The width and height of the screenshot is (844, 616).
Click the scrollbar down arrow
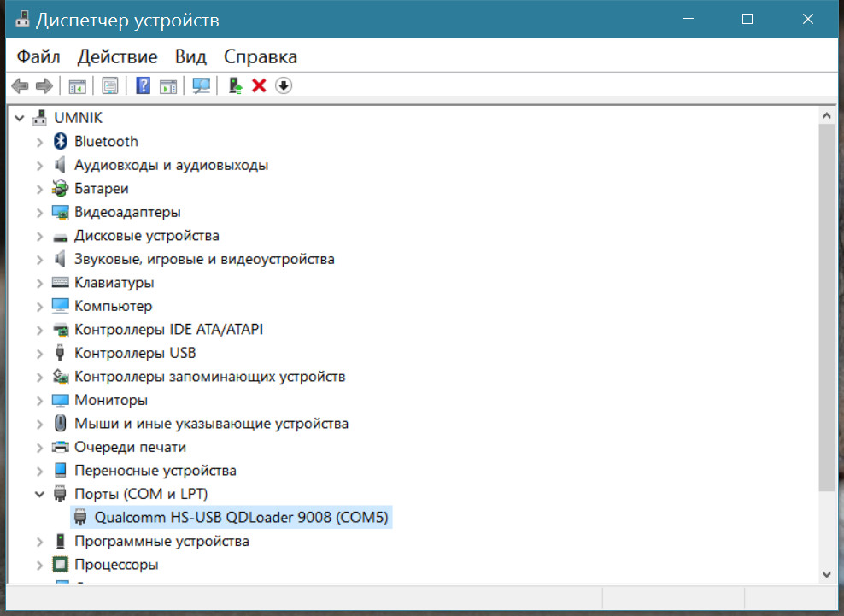tap(826, 574)
